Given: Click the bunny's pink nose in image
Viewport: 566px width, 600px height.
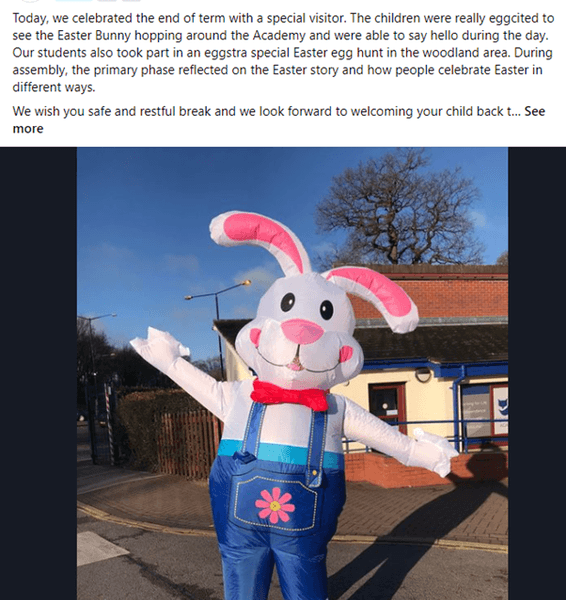Looking at the screenshot, I should pos(302,331).
